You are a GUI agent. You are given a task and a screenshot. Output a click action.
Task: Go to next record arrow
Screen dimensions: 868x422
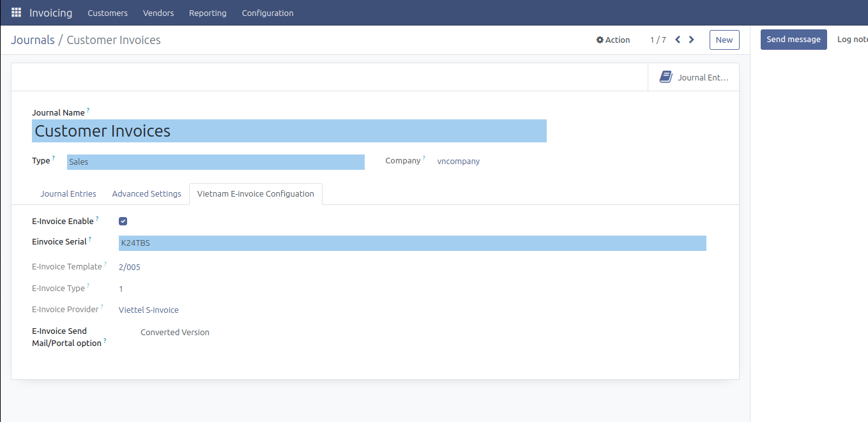[692, 40]
